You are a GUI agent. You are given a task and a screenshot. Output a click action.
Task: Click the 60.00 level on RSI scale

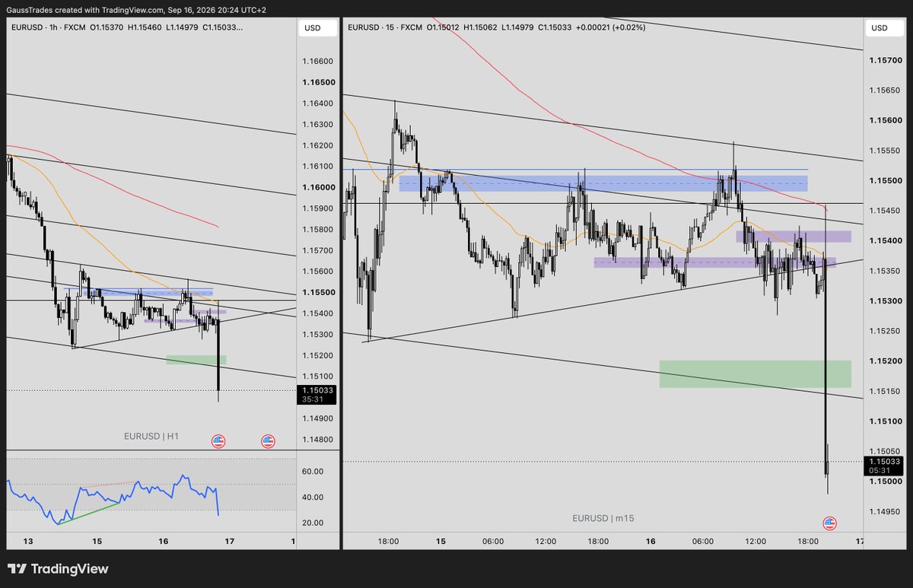pos(313,472)
